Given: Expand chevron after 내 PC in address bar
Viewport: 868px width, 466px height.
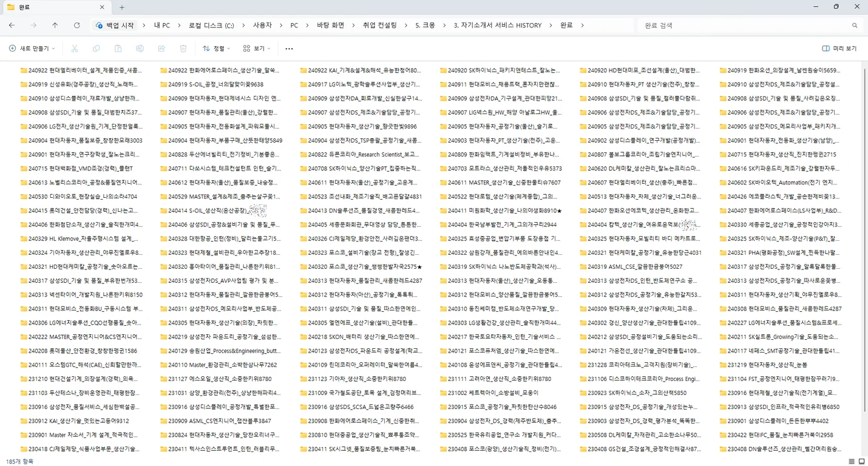Looking at the screenshot, I should pos(178,25).
